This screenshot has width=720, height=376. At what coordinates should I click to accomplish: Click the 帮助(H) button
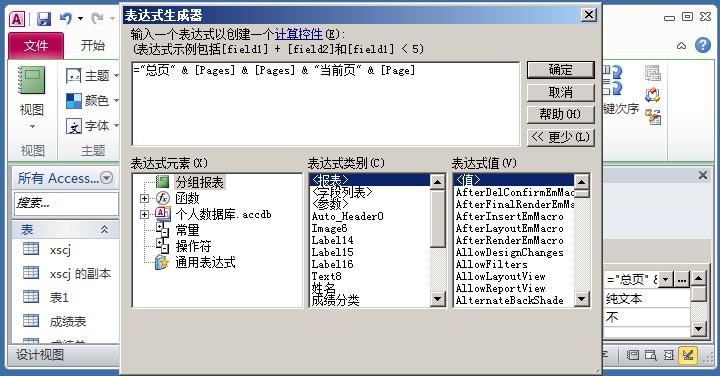pyautogui.click(x=560, y=114)
